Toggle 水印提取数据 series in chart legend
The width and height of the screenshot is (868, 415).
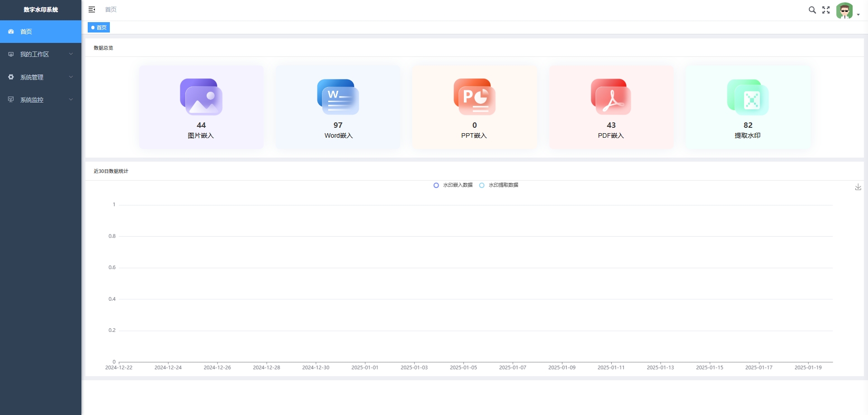[x=499, y=185]
